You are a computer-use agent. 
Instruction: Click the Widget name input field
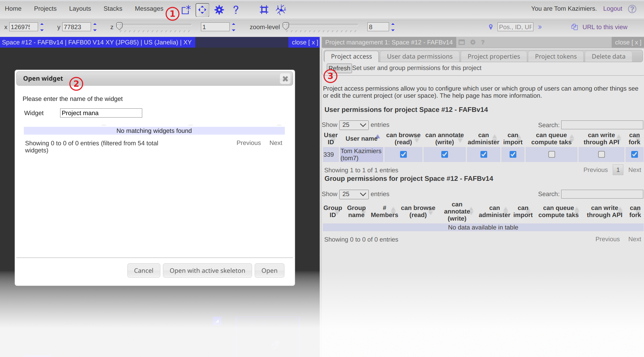pyautogui.click(x=101, y=113)
